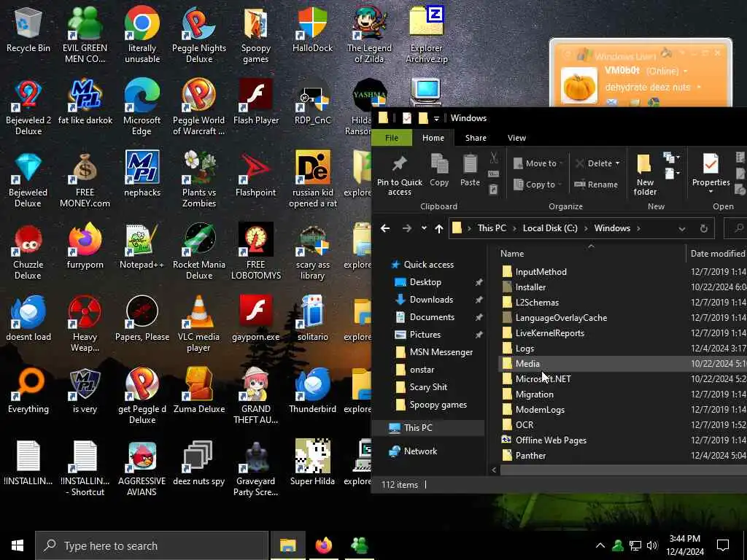
Task: Go back in File Explorer
Action: click(x=385, y=228)
